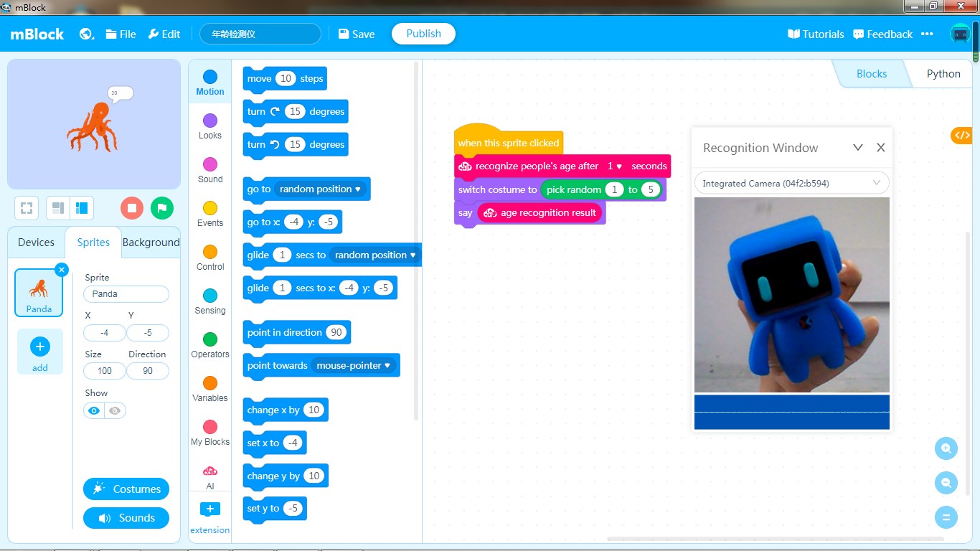
Task: Select the Events category in block palette
Action: (209, 212)
